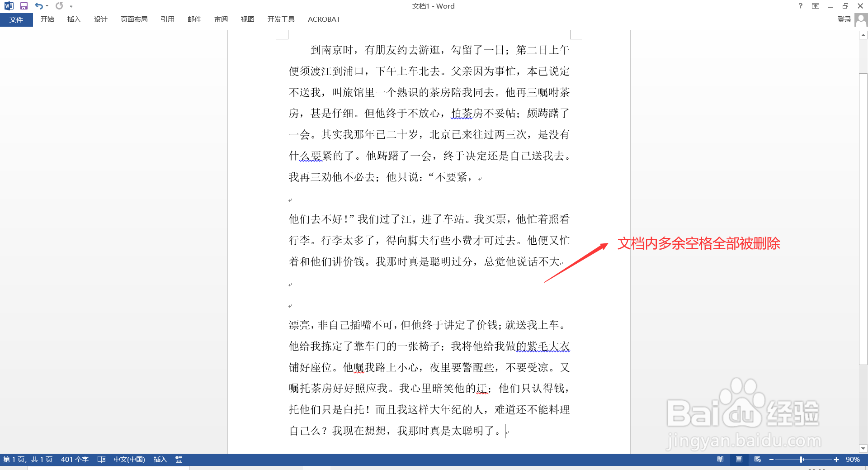
Task: Click zoom in plus button
Action: [836, 460]
